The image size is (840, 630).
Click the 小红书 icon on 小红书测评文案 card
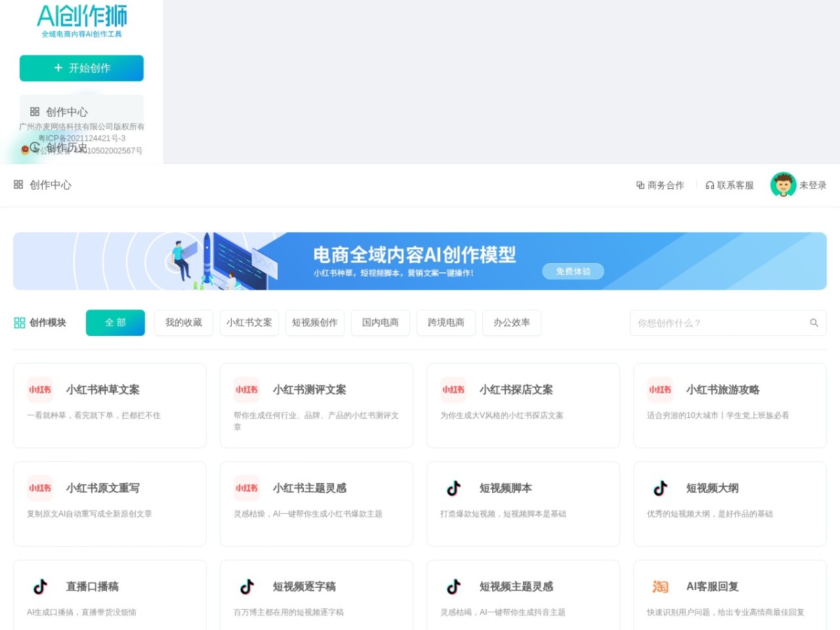point(246,390)
